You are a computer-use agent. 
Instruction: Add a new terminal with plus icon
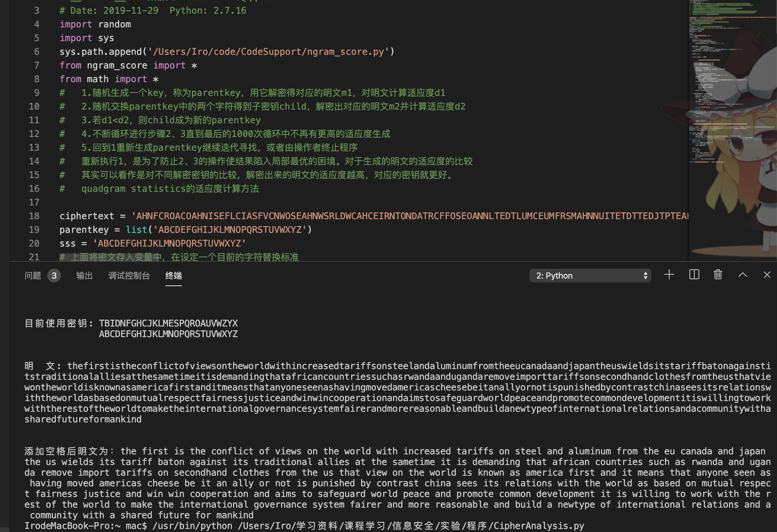[x=669, y=275]
